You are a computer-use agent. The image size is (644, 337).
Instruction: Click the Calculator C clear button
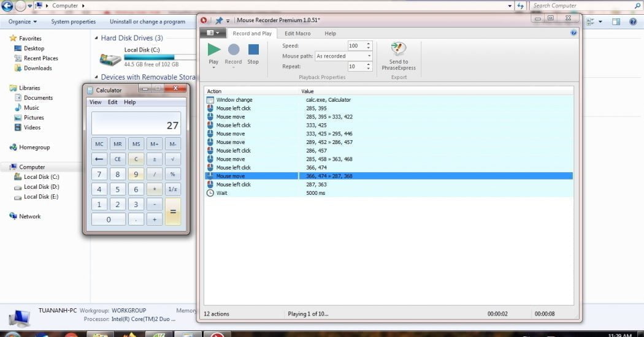(136, 159)
